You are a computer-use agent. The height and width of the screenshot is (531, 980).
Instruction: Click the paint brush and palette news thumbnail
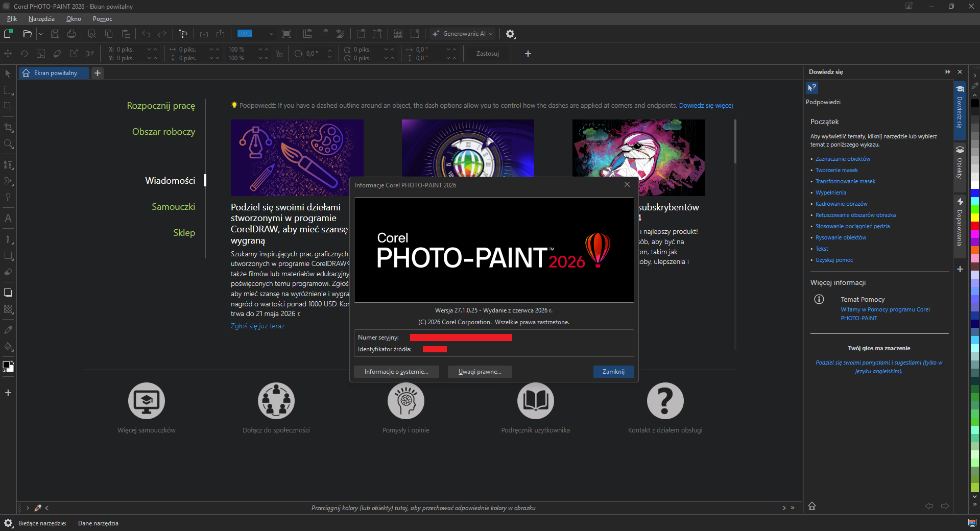point(297,158)
